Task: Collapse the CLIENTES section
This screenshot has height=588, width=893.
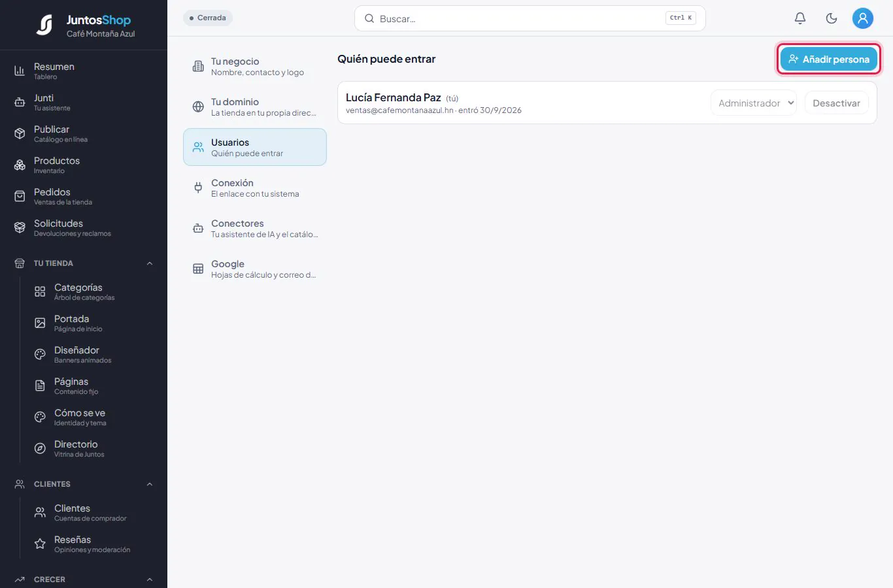Action: tap(150, 484)
